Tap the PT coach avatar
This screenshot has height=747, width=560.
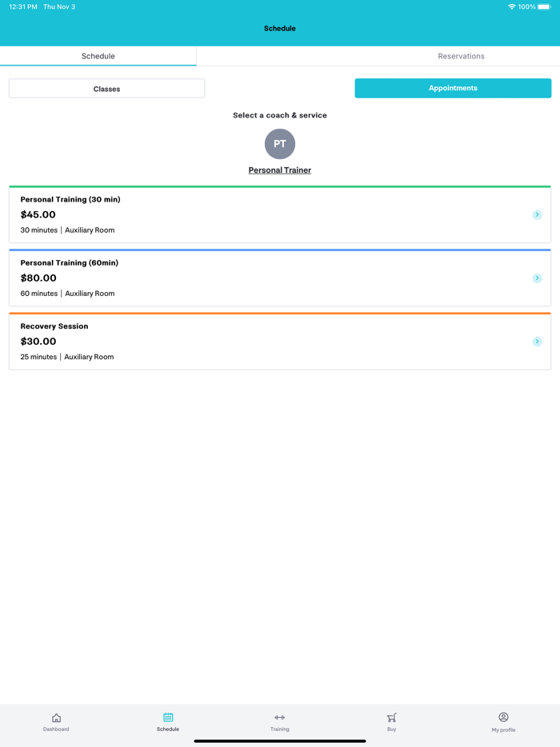tap(280, 144)
